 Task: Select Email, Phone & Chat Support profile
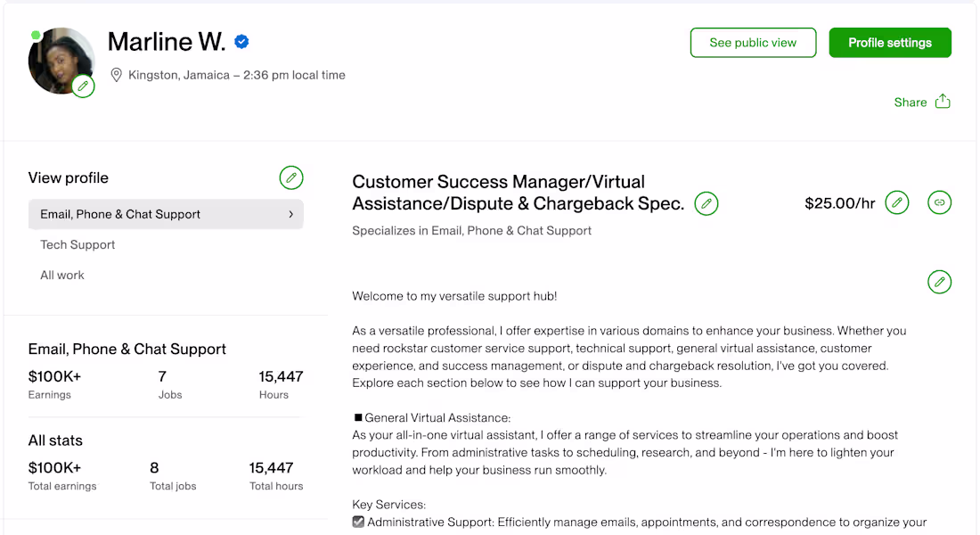click(x=120, y=214)
